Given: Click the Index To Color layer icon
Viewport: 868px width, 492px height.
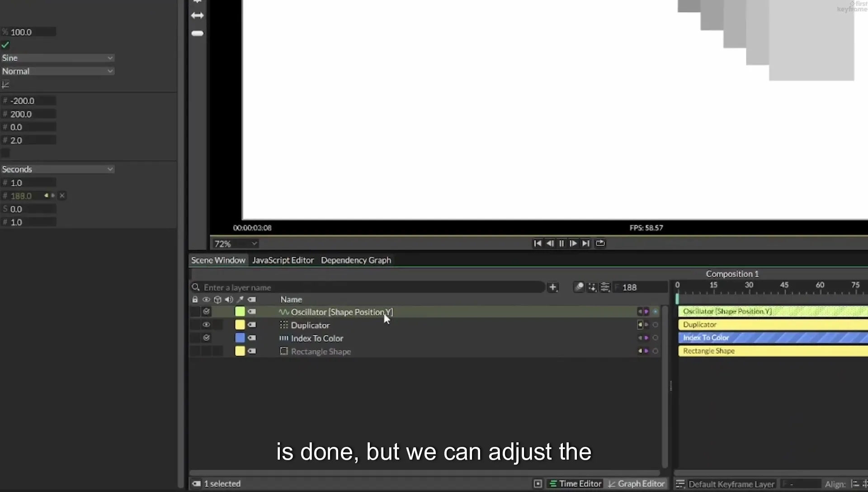Looking at the screenshot, I should coord(284,338).
